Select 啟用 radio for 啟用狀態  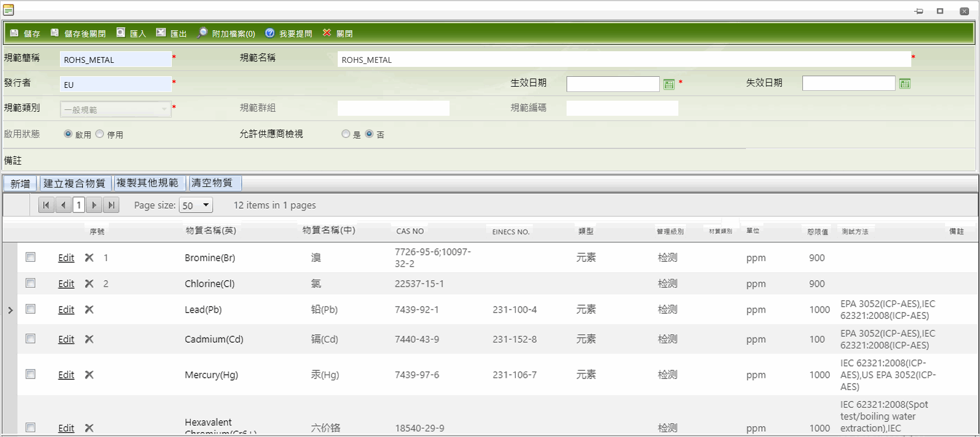point(68,134)
